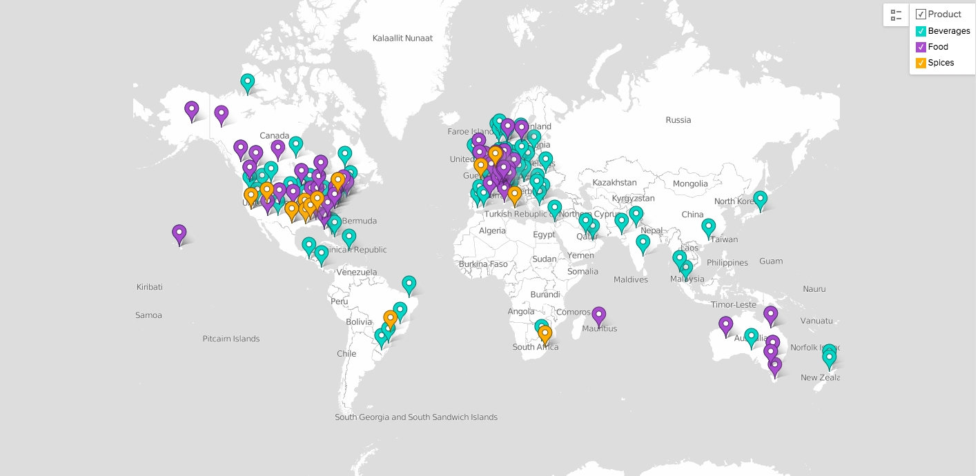The height and width of the screenshot is (476, 980).
Task: Uncheck the Spices legend checkbox
Action: click(920, 63)
